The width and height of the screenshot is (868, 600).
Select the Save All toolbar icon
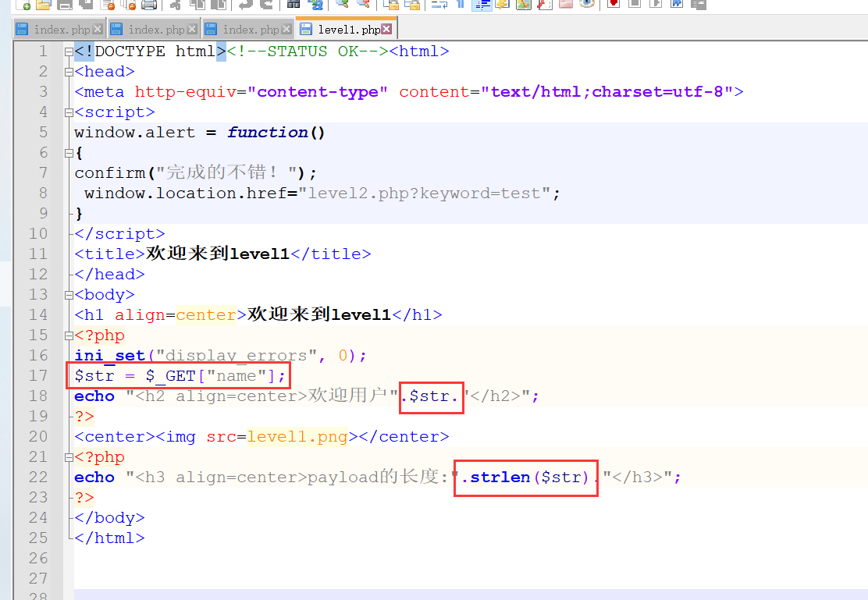[84, 6]
